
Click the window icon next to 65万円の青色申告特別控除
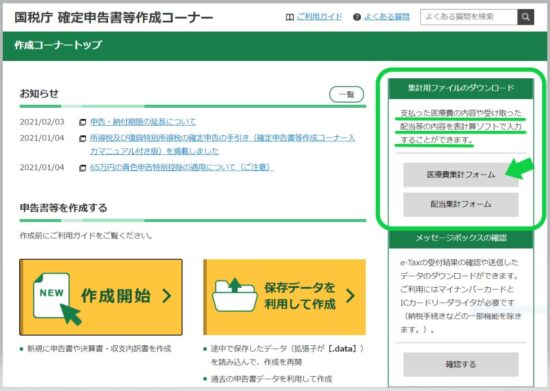[82, 168]
